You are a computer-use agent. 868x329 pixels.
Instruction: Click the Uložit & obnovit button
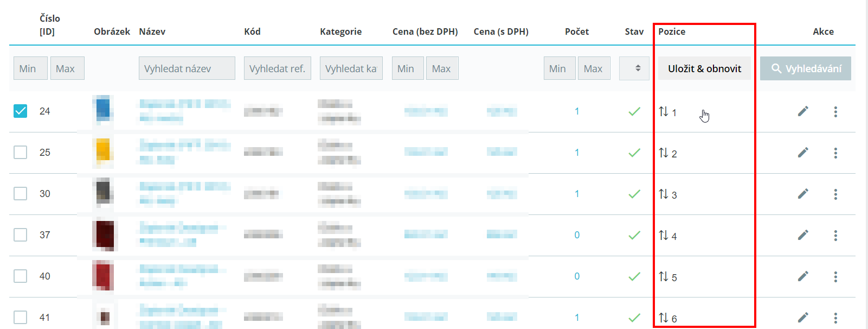pyautogui.click(x=704, y=68)
